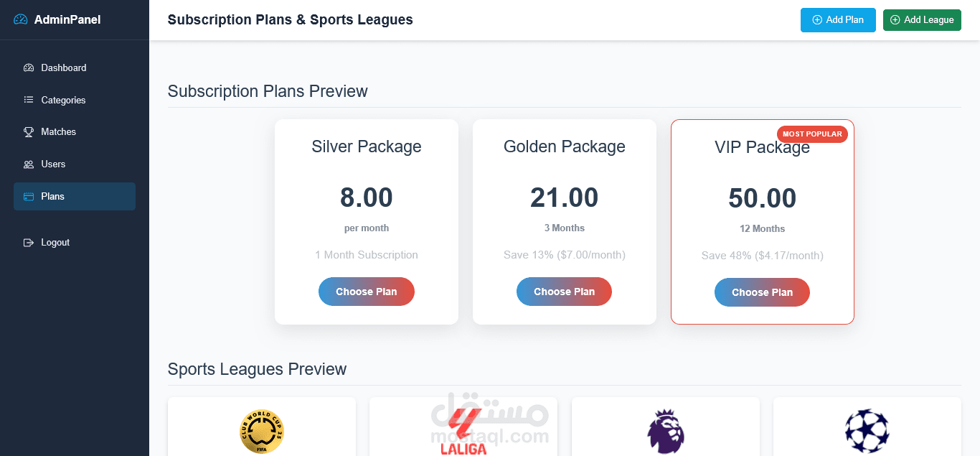Open the Matches menu item

58,132
